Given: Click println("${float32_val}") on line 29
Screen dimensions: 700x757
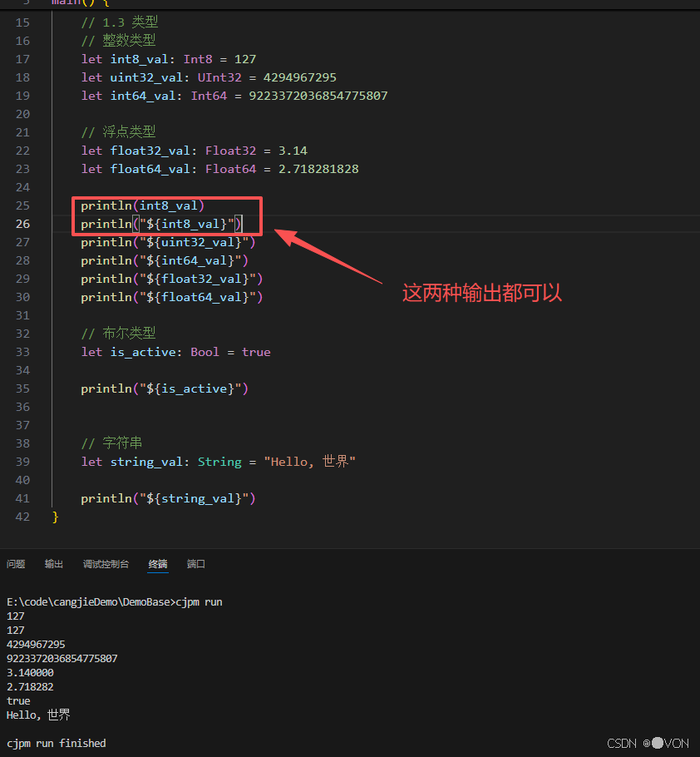Looking at the screenshot, I should click(x=172, y=279).
